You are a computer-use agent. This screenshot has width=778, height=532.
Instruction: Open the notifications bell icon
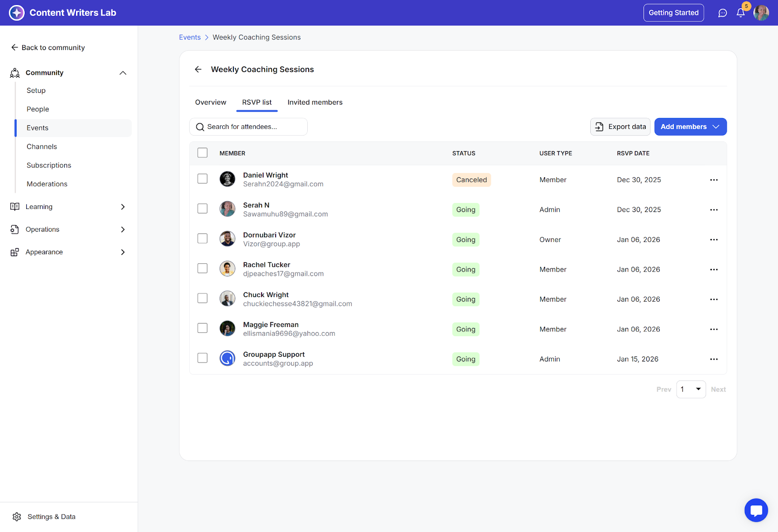tap(740, 13)
